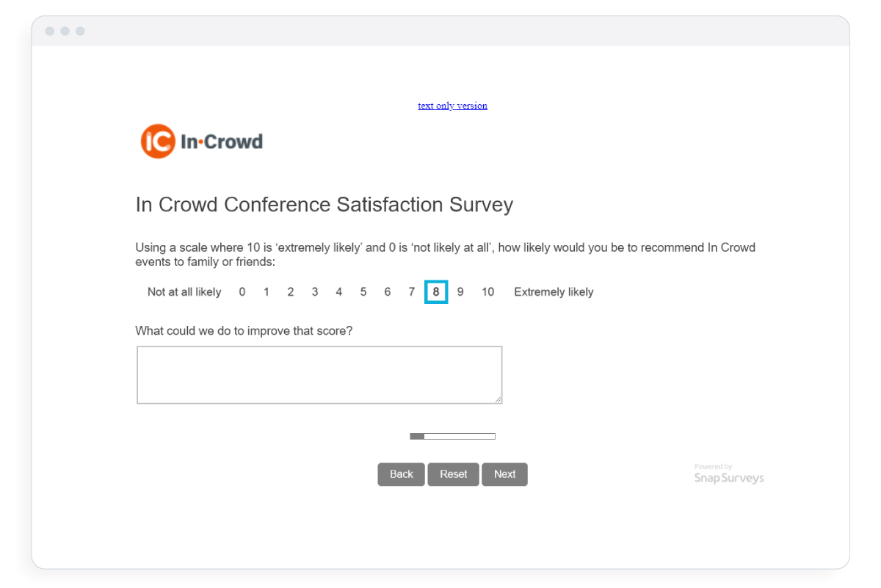This screenshot has height=588, width=881.
Task: Click the textarea resize handle corner
Action: click(x=498, y=400)
